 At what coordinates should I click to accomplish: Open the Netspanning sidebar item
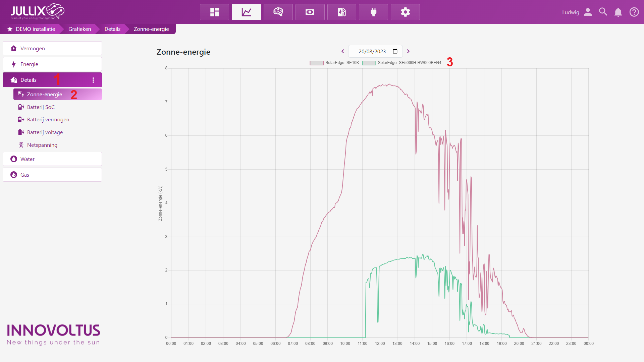pos(42,145)
